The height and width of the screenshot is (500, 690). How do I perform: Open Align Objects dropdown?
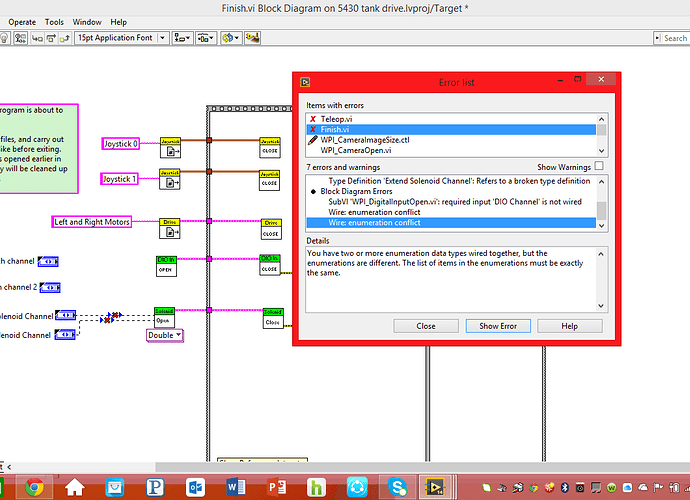(182, 38)
